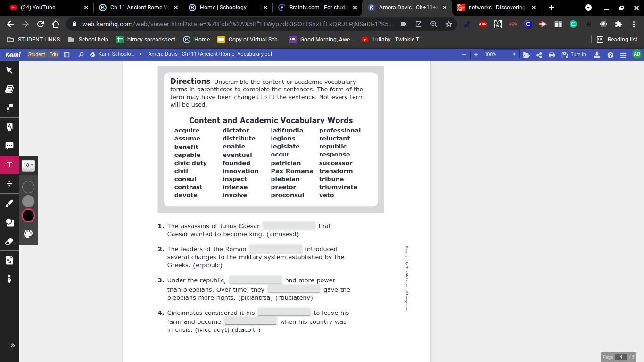Open the font size 18 dropdown

click(28, 165)
